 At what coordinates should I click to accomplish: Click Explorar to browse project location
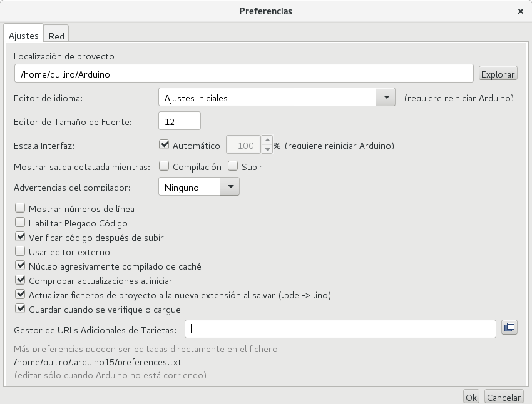[498, 73]
